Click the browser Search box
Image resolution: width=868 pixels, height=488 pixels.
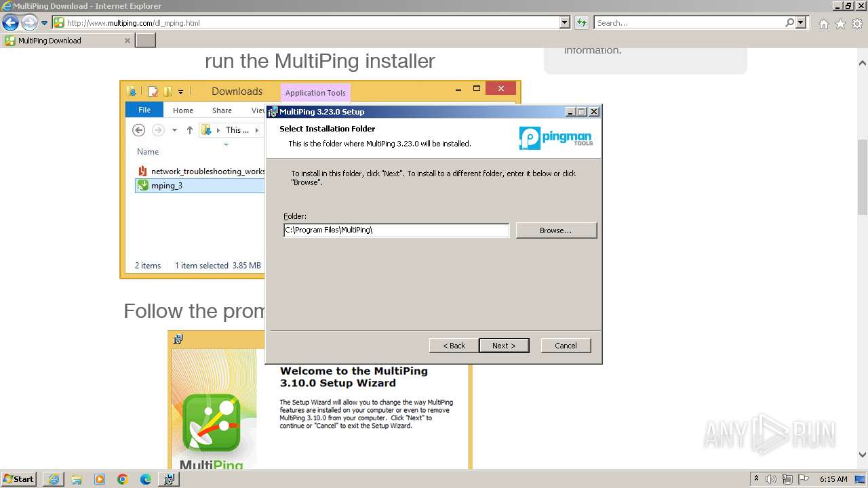tap(688, 23)
